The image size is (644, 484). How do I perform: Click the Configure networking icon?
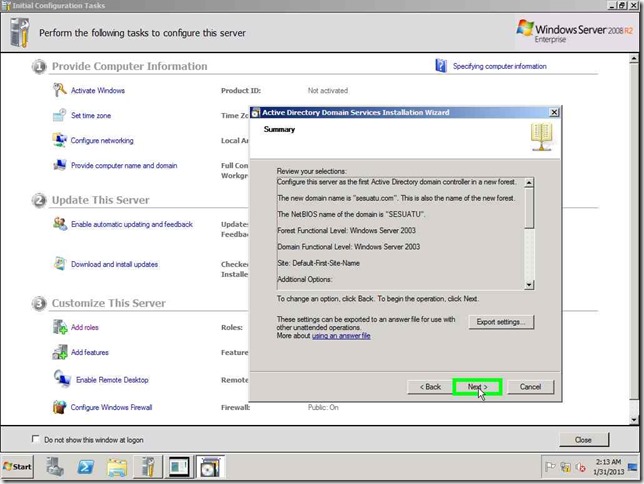60,140
